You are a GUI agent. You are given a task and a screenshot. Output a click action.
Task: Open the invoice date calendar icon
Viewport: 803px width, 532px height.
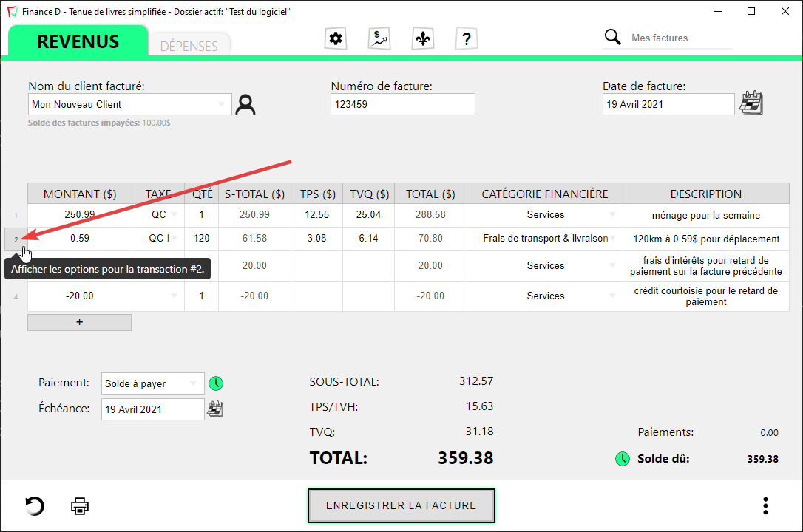click(x=751, y=103)
